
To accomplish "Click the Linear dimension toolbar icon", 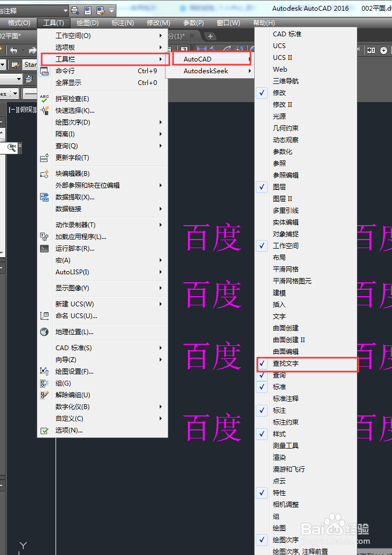I will coord(202,50).
